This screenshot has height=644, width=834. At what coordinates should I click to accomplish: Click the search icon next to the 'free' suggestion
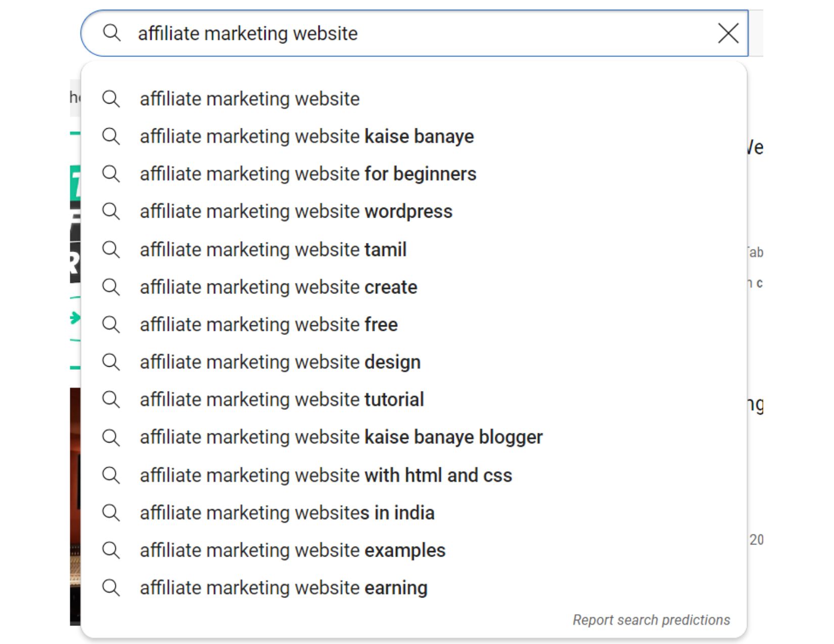pos(111,324)
